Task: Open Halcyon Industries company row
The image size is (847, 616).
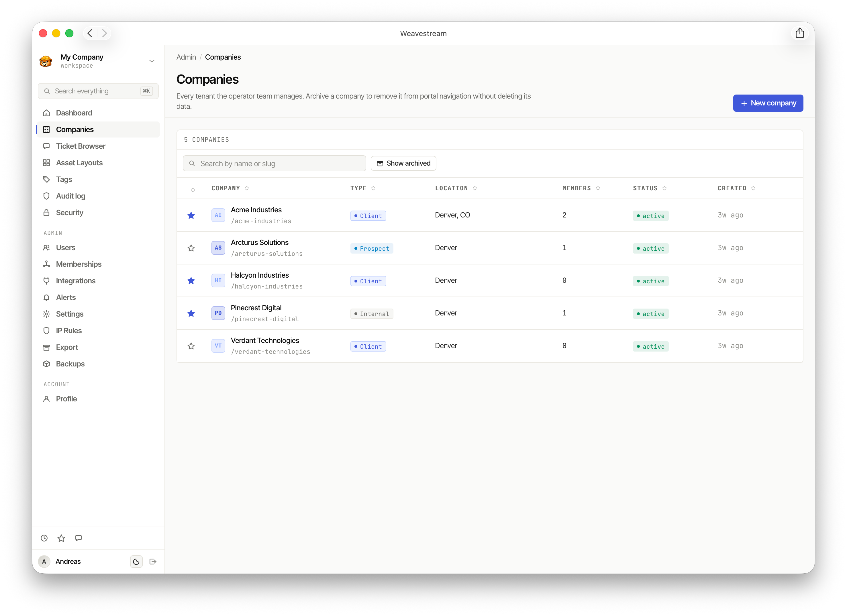Action: (490, 281)
